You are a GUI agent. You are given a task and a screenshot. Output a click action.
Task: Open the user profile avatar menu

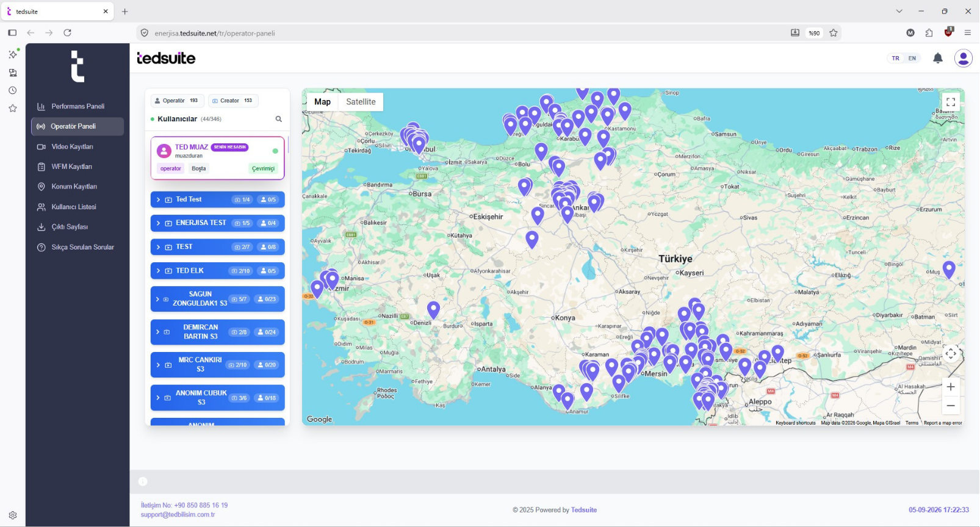tap(964, 59)
